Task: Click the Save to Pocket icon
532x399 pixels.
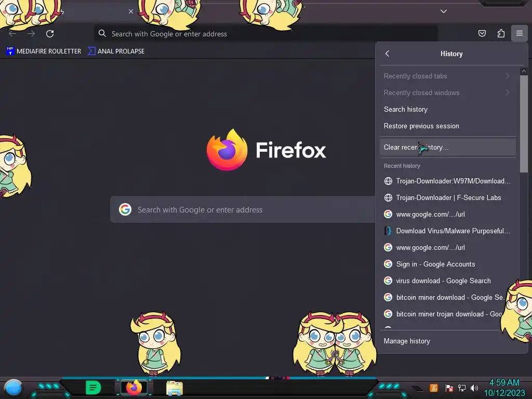Action: (x=482, y=33)
